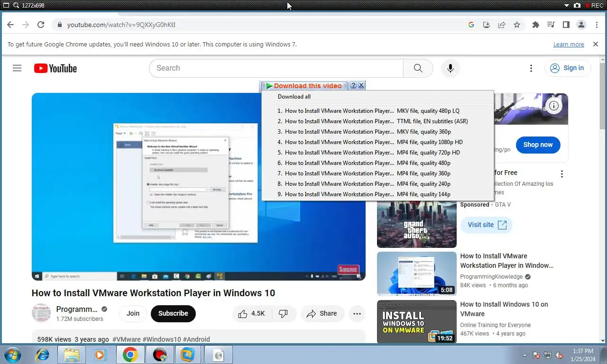This screenshot has height=364, width=607.
Task: Click the video player area
Action: tap(198, 186)
